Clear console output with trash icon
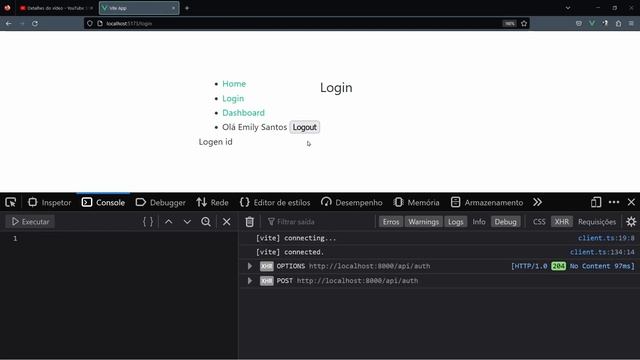640x360 pixels. pos(249,222)
